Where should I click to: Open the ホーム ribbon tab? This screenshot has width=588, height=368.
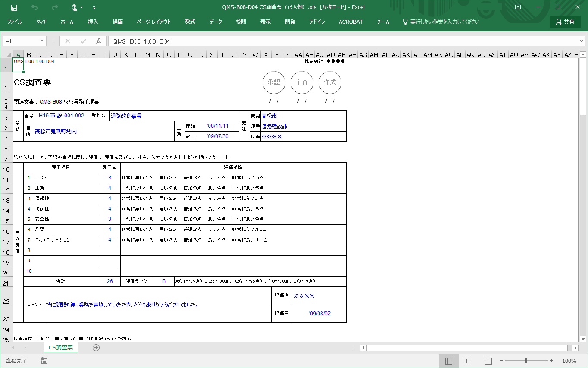67,22
